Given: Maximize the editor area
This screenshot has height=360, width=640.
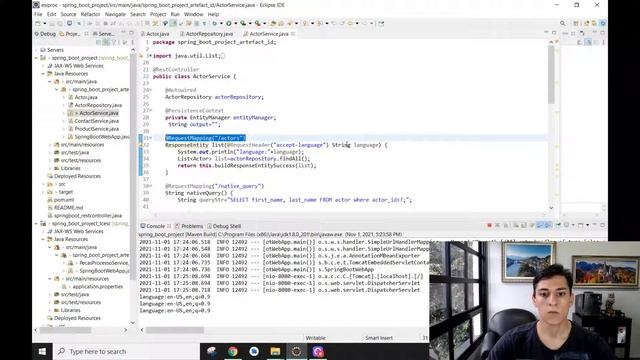Looking at the screenshot, I should (x=554, y=33).
